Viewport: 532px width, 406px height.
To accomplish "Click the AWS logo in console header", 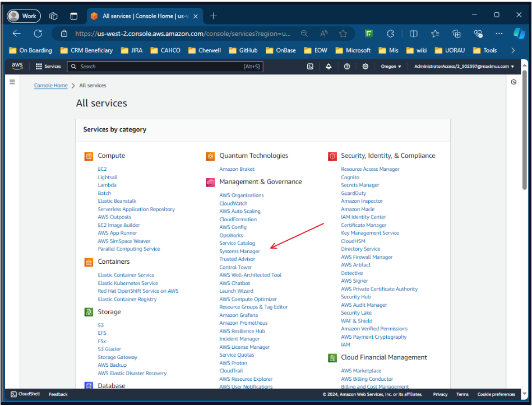I will [17, 66].
